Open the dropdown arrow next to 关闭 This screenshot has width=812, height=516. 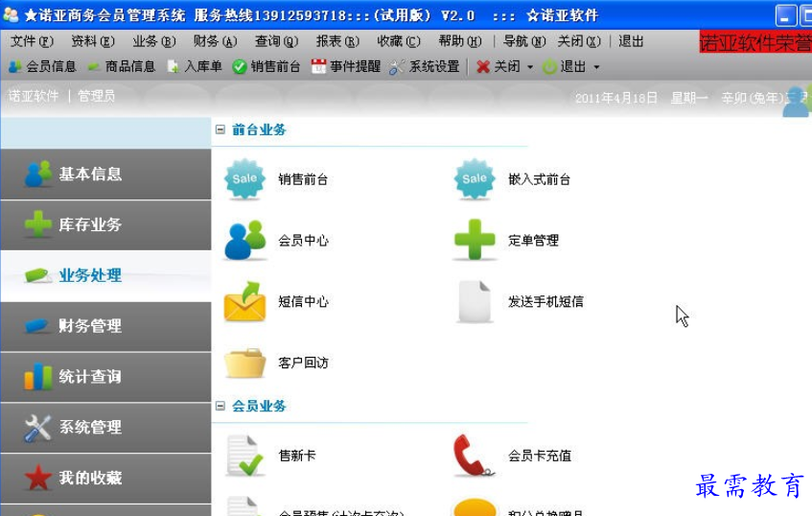530,67
